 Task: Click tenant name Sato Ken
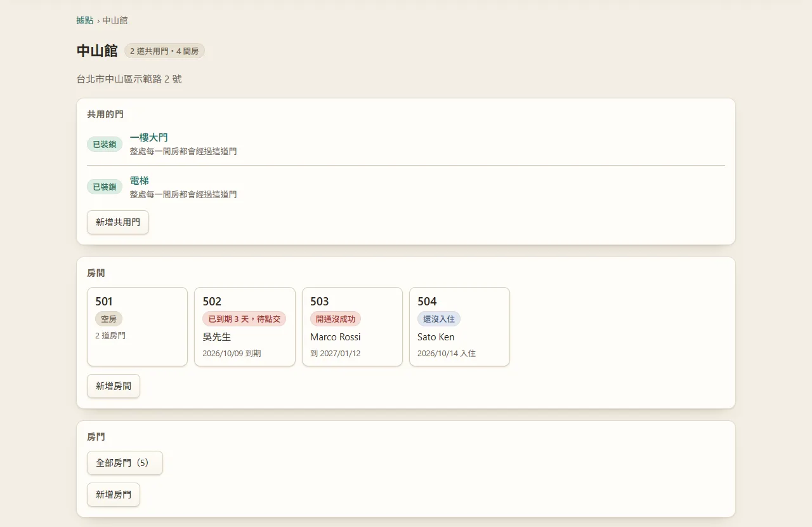click(436, 337)
